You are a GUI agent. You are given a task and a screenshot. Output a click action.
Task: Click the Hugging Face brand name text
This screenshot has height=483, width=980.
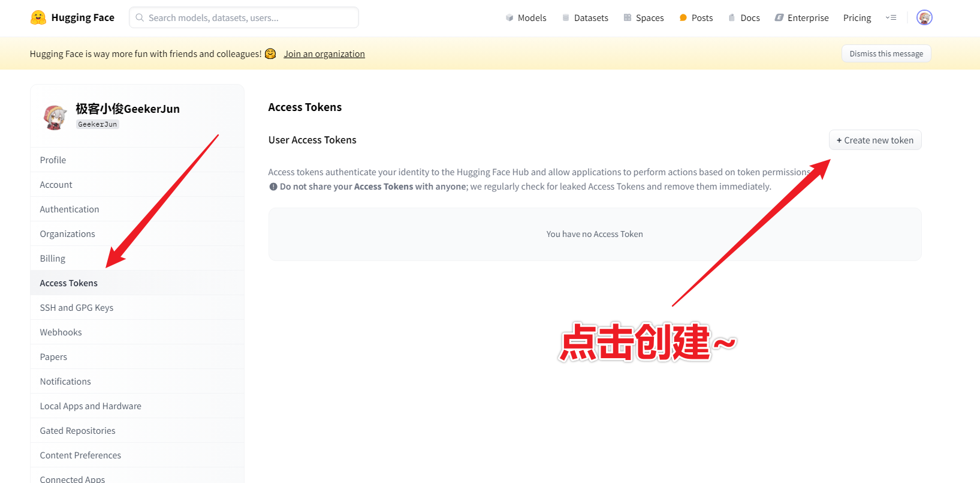click(83, 17)
